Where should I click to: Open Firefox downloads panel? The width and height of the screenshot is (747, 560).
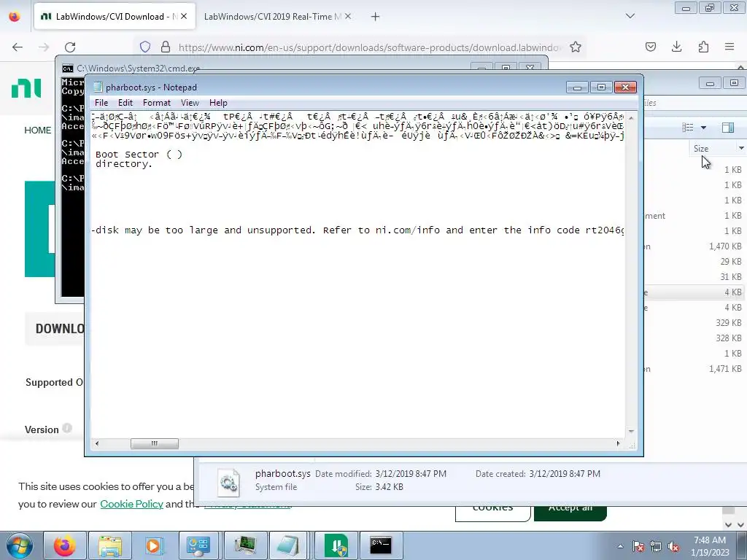point(676,47)
